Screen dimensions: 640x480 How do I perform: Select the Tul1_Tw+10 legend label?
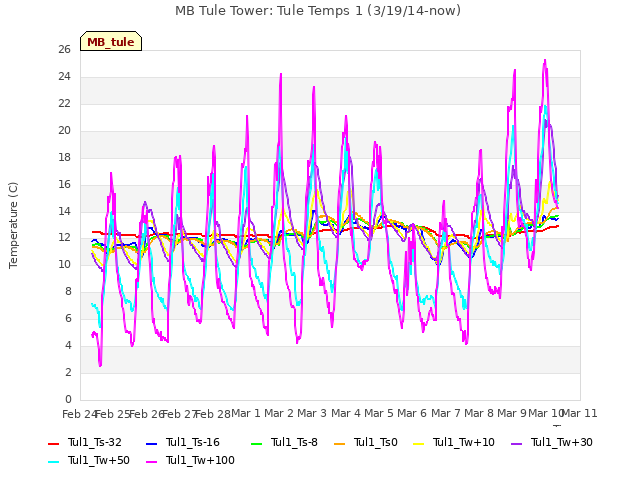pyautogui.click(x=464, y=442)
